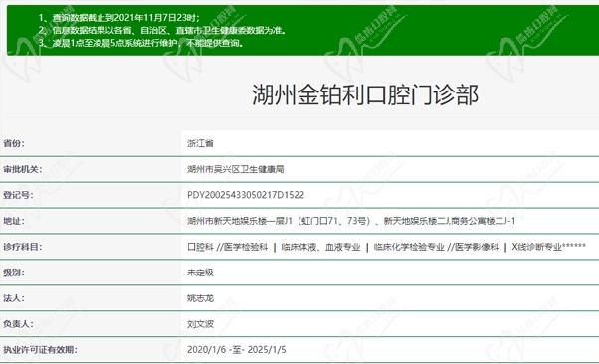Click the 负责人 label
Image resolution: width=599 pixels, height=364 pixels.
(18, 324)
